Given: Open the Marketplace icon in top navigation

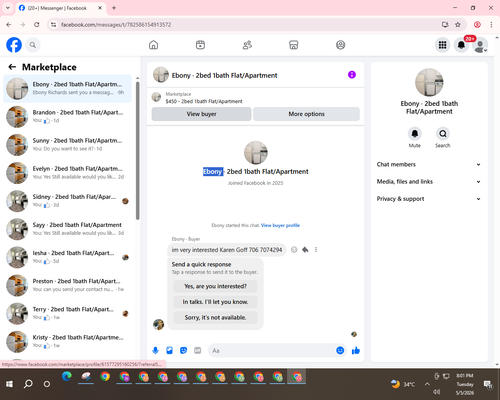Looking at the screenshot, I should click(294, 45).
